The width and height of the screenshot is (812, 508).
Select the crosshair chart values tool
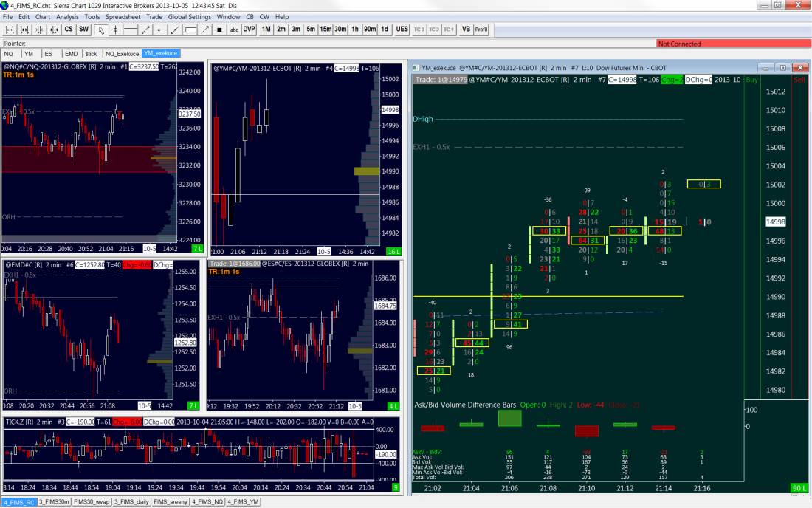(x=115, y=30)
